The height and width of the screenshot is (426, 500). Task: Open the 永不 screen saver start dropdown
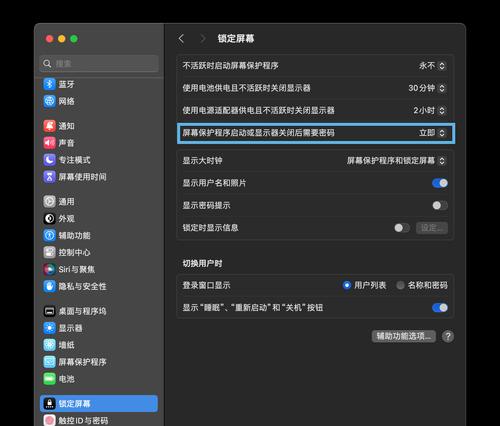tap(432, 66)
